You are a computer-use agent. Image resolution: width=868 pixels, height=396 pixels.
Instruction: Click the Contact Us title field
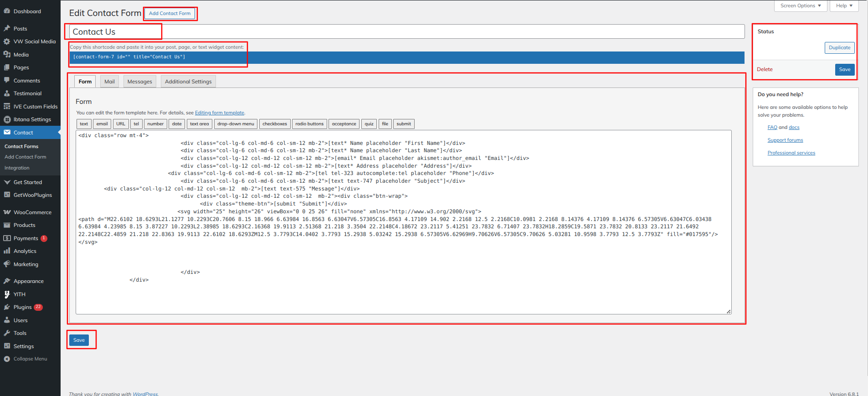406,32
